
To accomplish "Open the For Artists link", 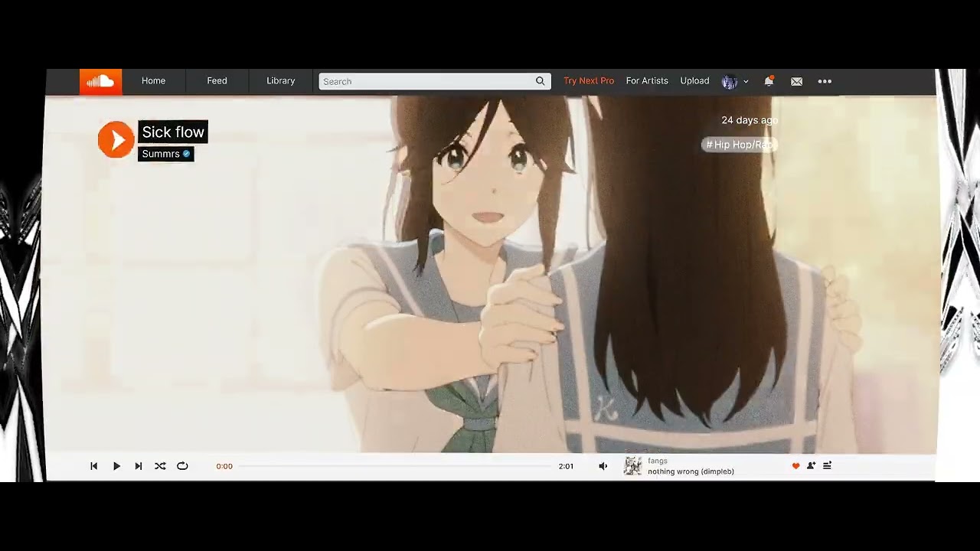I will 647,81.
